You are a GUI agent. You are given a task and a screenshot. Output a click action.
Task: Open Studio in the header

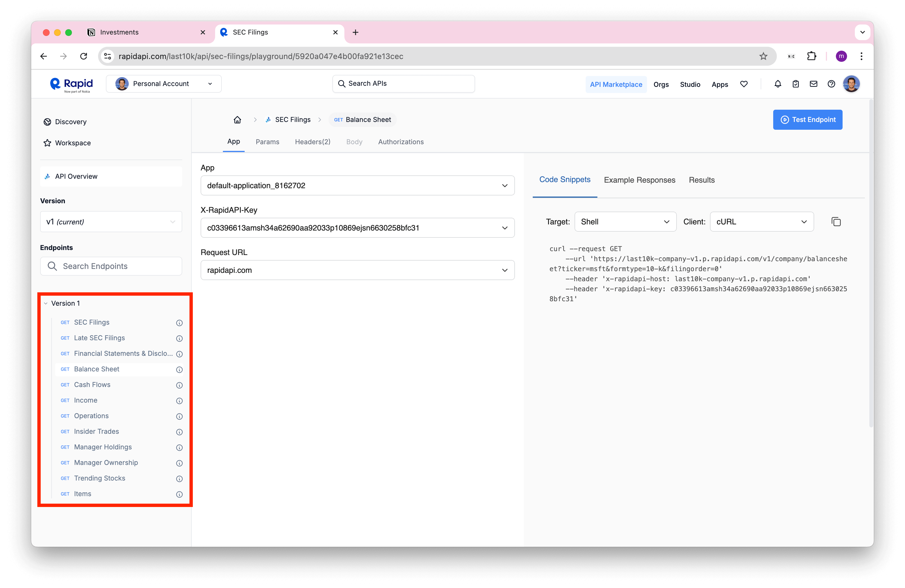click(690, 84)
